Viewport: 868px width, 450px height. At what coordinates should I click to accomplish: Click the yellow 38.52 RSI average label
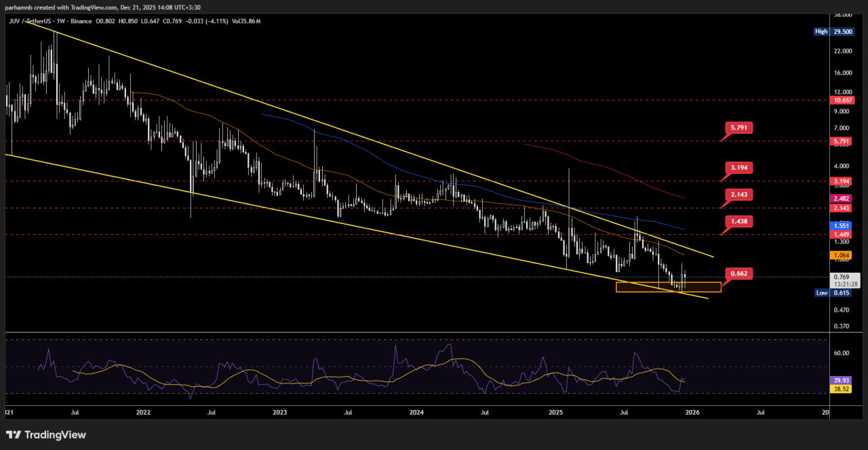pos(842,390)
